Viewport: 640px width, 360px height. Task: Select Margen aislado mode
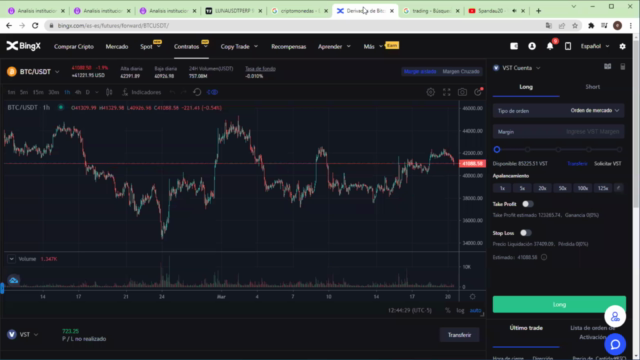pyautogui.click(x=420, y=71)
